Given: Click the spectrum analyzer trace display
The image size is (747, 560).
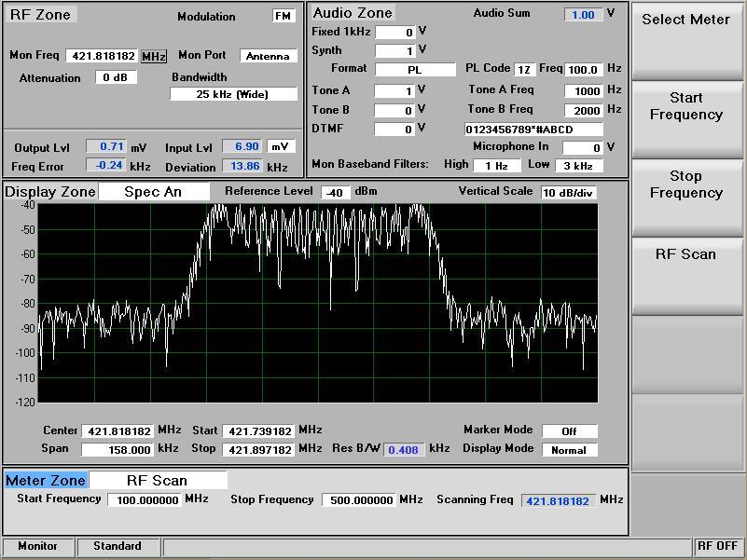Looking at the screenshot, I should [318, 304].
